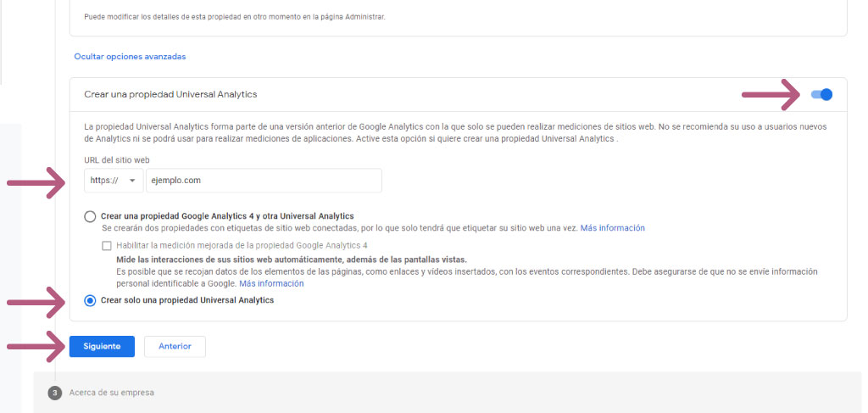Viewport: 868px width, 413px height.
Task: Open 'Más información' link after 'etiquetar su sitio web una vez'
Action: [x=612, y=227]
